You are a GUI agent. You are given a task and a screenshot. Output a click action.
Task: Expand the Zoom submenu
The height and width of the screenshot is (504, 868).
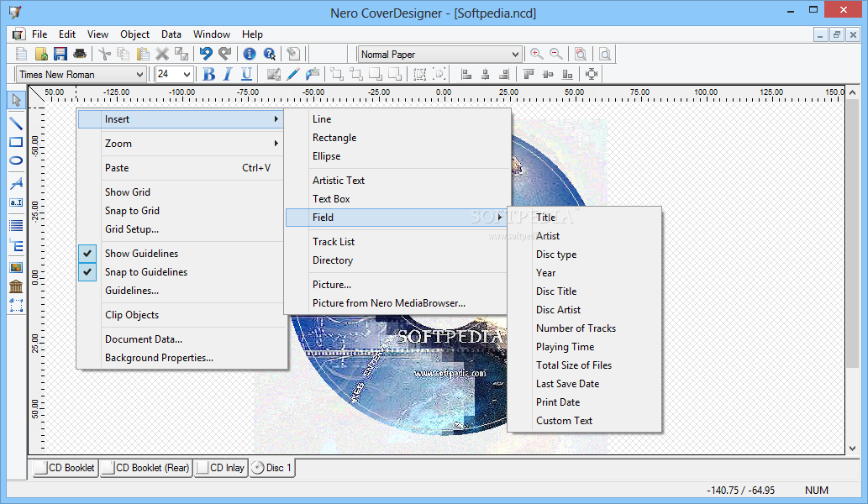click(x=182, y=144)
